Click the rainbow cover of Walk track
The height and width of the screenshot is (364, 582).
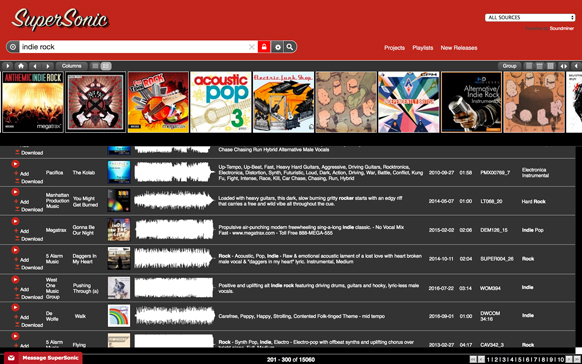(119, 316)
